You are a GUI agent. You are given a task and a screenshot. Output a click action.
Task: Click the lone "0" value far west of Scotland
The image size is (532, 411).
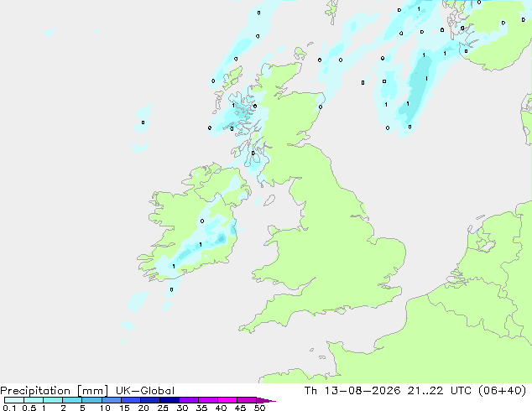tap(143, 122)
